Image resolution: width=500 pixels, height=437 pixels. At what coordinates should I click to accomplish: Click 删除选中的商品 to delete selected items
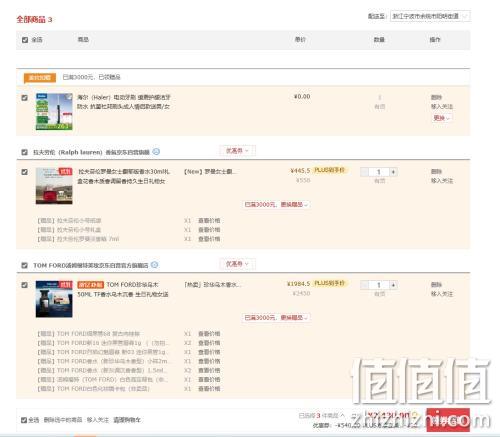[63, 420]
